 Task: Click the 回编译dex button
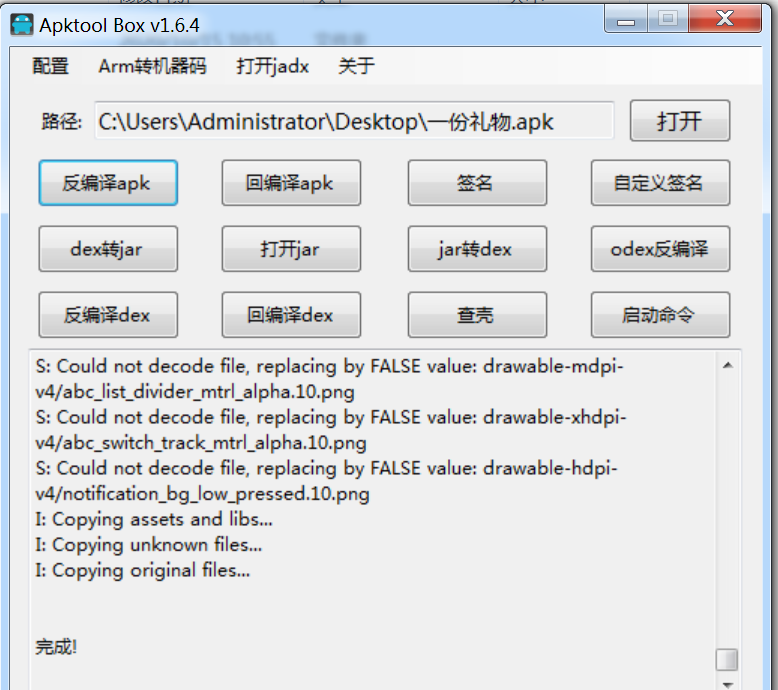[x=291, y=315]
